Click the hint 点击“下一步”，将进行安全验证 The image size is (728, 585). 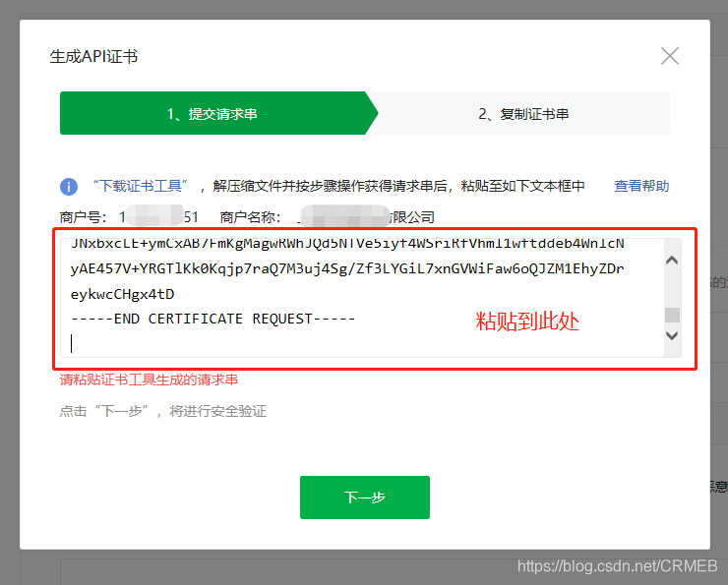click(163, 411)
